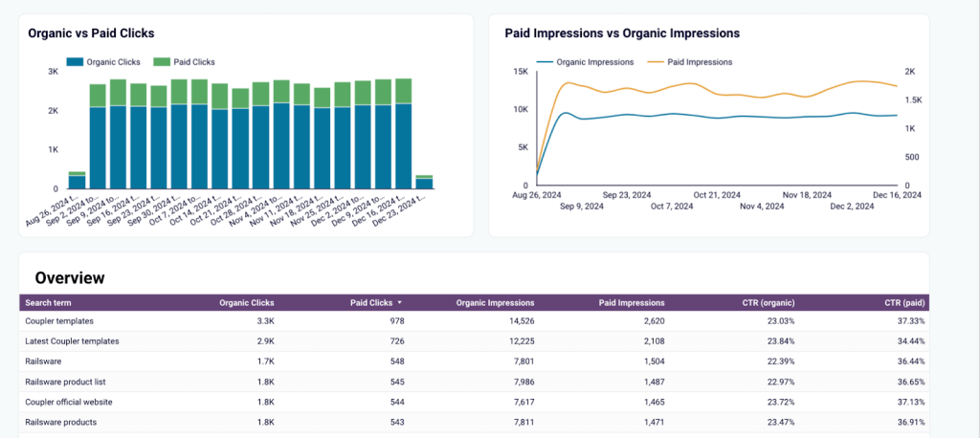The image size is (980, 438).
Task: Click the '34.44%' paid CTR value
Action: (x=912, y=341)
